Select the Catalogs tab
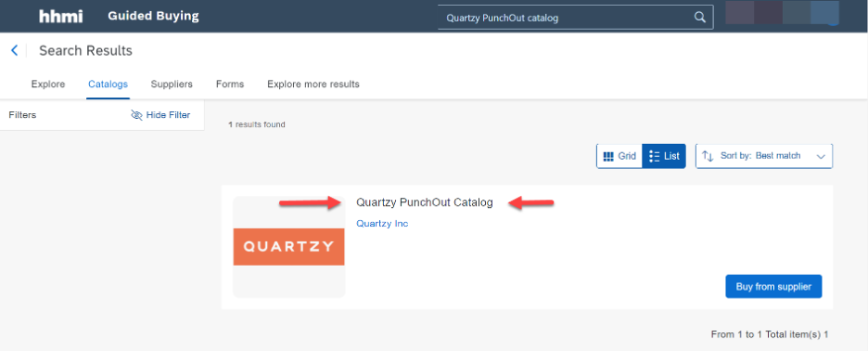Viewport: 868px width, 351px height. coord(108,84)
